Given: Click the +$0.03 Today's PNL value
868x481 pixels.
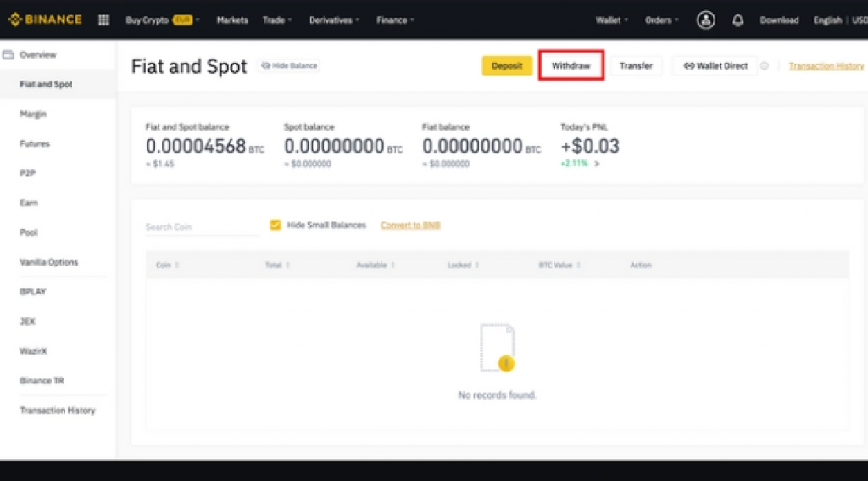Looking at the screenshot, I should coord(590,146).
